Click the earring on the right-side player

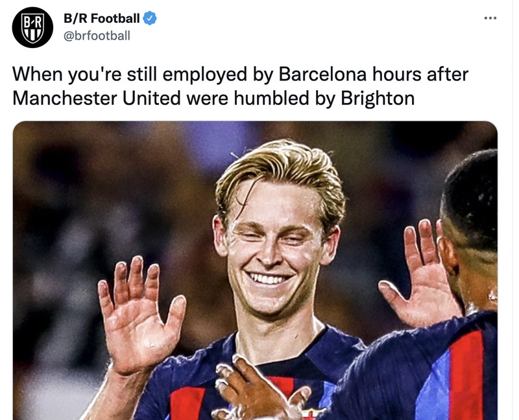[492, 296]
